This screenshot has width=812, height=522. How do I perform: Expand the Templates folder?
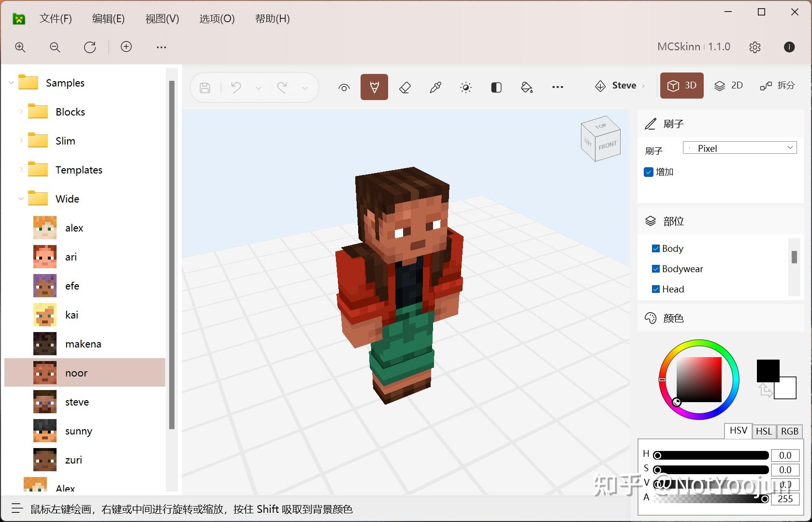[20, 170]
